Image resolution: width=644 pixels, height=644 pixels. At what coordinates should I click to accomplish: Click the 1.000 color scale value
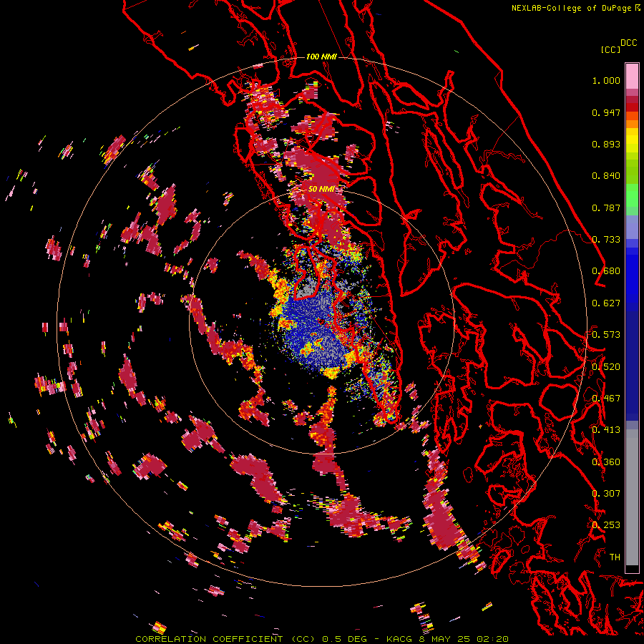606,80
